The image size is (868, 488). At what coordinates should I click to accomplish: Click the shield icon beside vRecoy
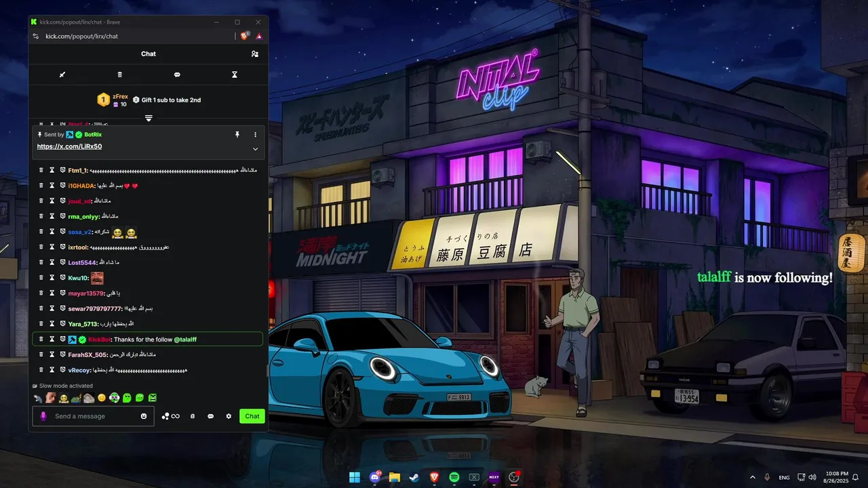pos(62,370)
